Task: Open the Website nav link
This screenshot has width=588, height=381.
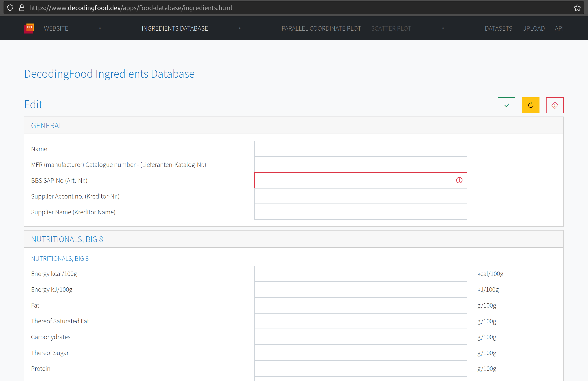Action: (56, 28)
